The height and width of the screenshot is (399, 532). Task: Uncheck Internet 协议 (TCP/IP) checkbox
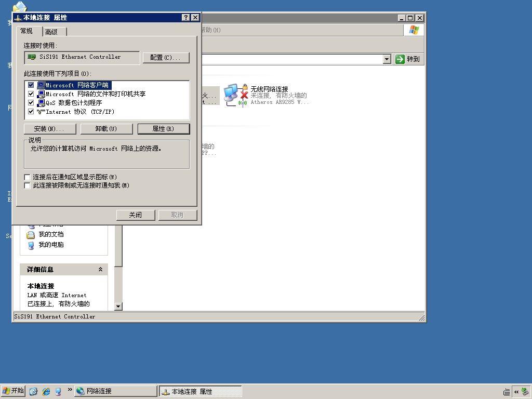point(31,111)
